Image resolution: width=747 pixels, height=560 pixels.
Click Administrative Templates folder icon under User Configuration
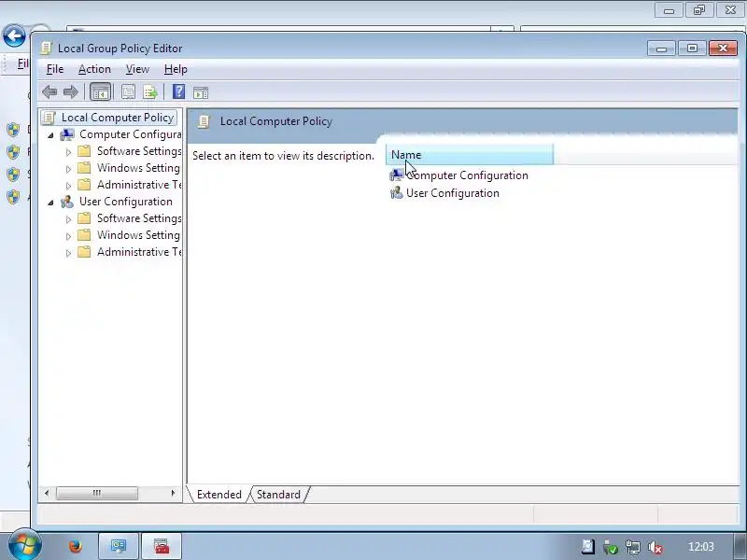[84, 251]
